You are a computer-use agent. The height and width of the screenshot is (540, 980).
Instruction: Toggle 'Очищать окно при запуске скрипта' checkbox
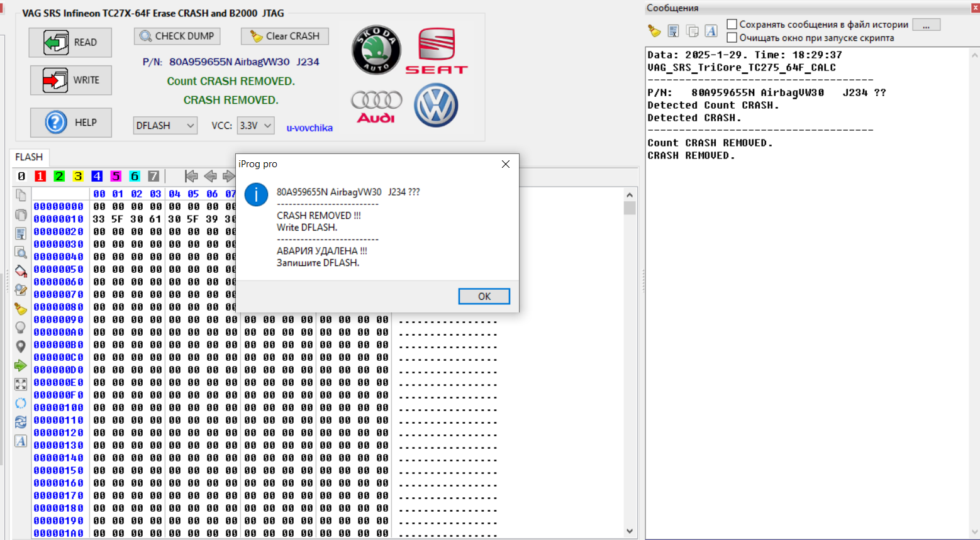732,38
